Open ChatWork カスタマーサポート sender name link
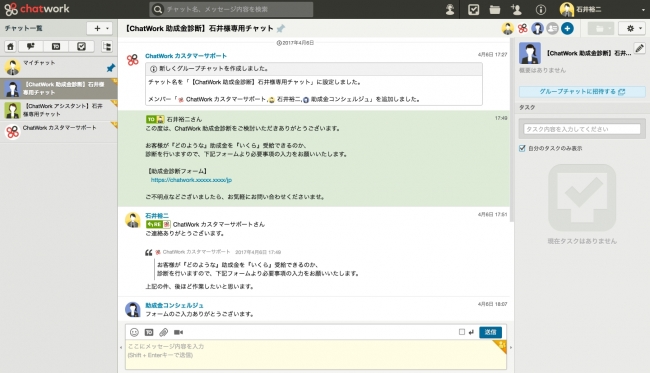Image resolution: width=650 pixels, height=373 pixels. pyautogui.click(x=186, y=56)
